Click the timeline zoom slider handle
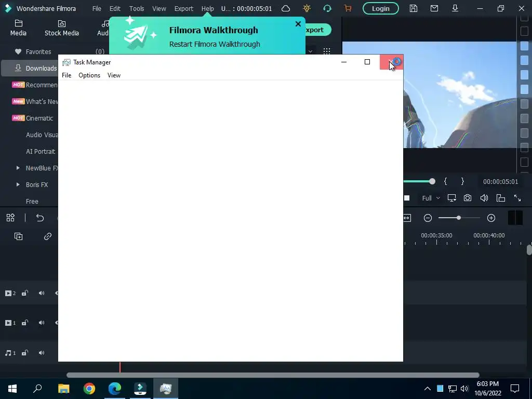Screen dimensions: 532x399 (x=459, y=218)
